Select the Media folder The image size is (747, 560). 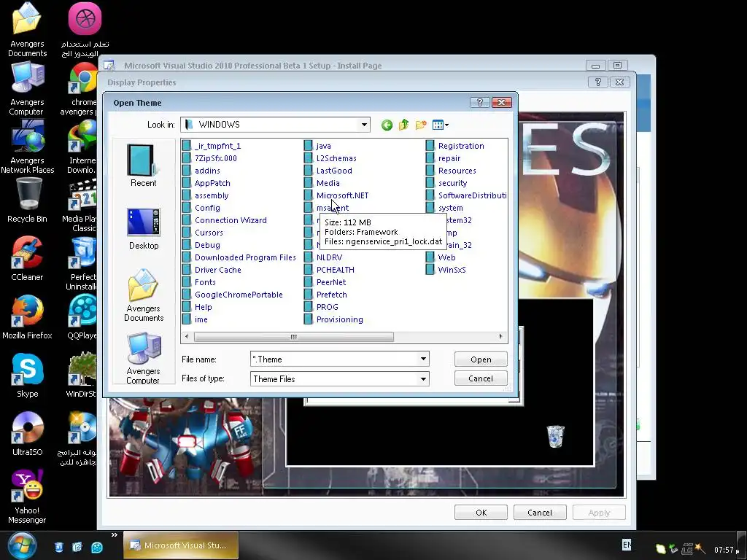click(x=322, y=183)
